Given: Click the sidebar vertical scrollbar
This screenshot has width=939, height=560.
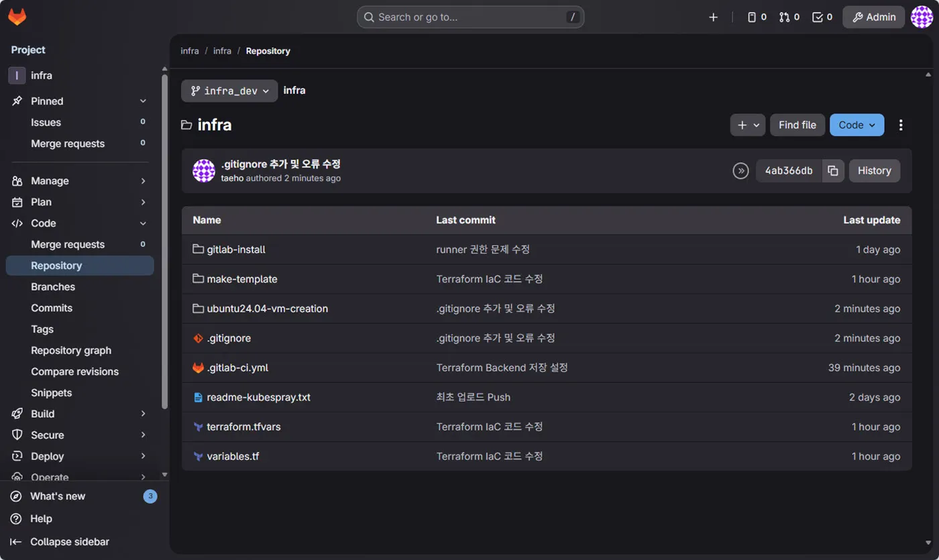Looking at the screenshot, I should pyautogui.click(x=165, y=241).
